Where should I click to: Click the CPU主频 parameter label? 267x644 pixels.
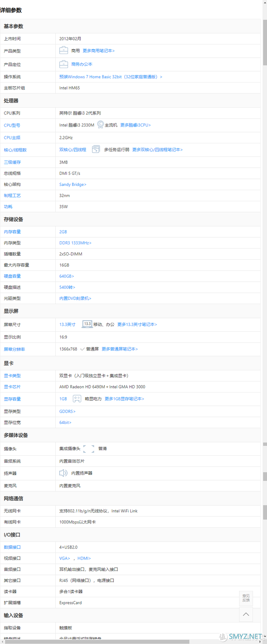click(x=12, y=138)
